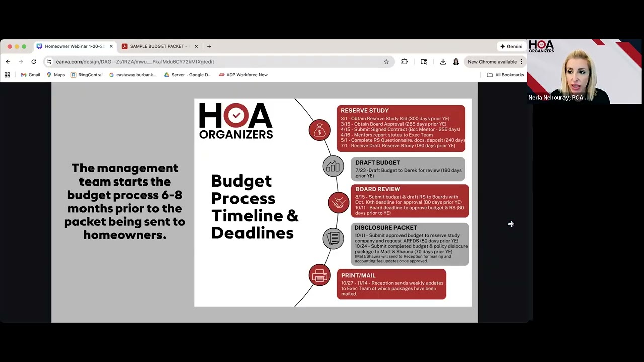The height and width of the screenshot is (362, 644).
Task: Select the DISCLOSURE PACKET heading
Action: [385, 228]
